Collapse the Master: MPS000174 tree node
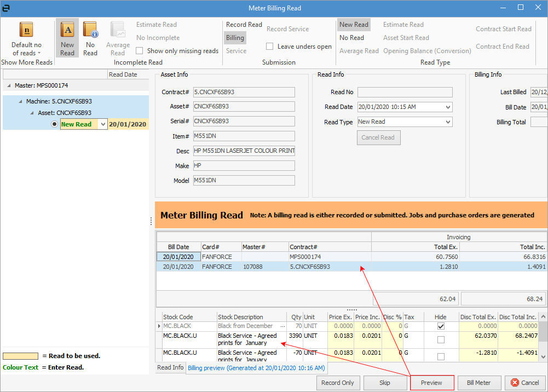548x392 pixels. 8,86
